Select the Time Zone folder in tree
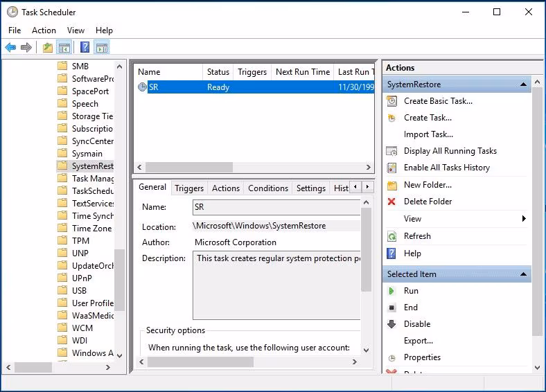Image resolution: width=546 pixels, height=392 pixels. pos(92,229)
